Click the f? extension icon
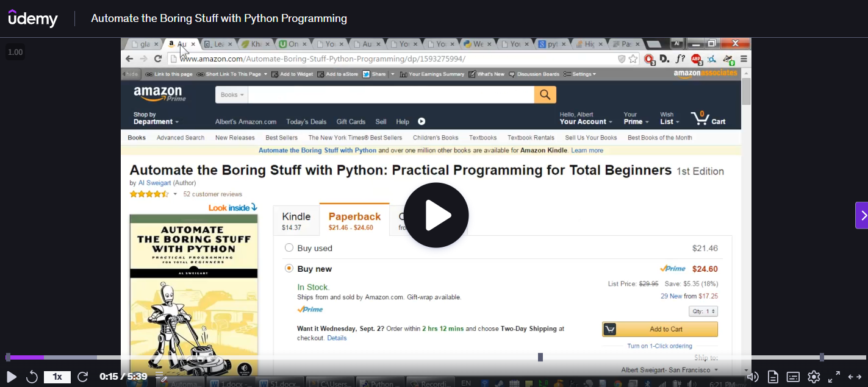 (x=680, y=59)
